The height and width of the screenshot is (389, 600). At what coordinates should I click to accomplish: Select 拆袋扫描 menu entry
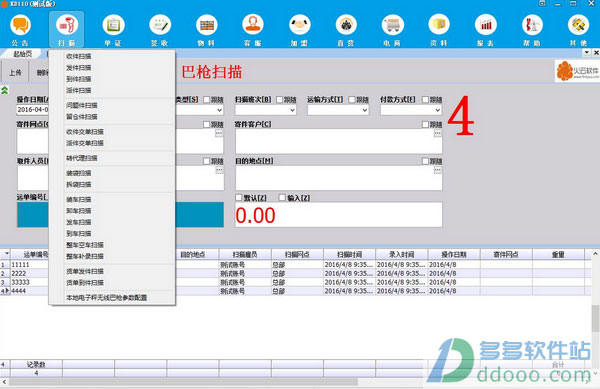point(78,184)
